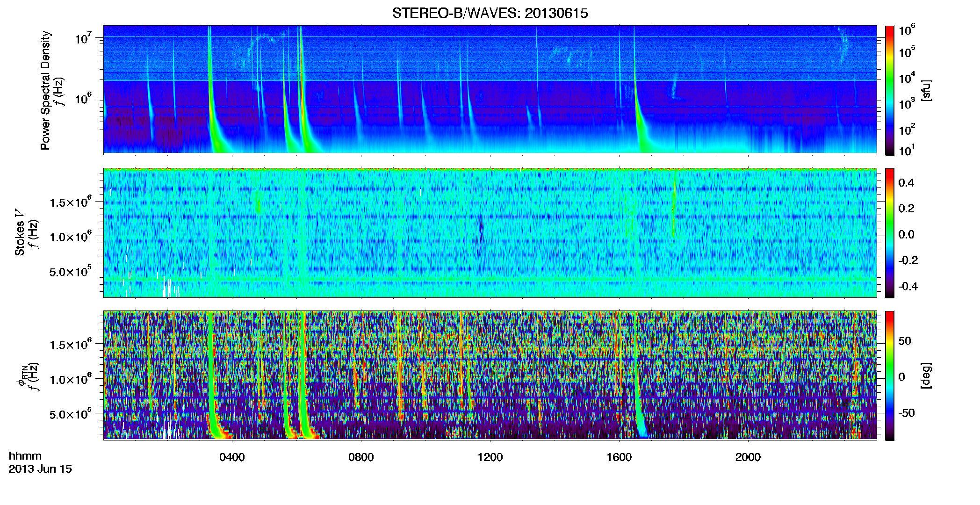This screenshot has width=980, height=505.
Task: Click the 0400 time axis label
Action: (232, 457)
